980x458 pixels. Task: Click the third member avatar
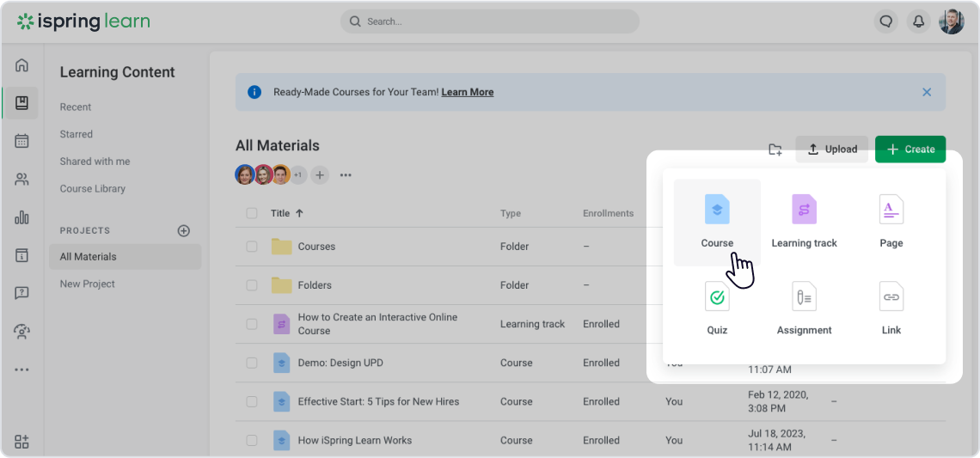[x=280, y=174]
